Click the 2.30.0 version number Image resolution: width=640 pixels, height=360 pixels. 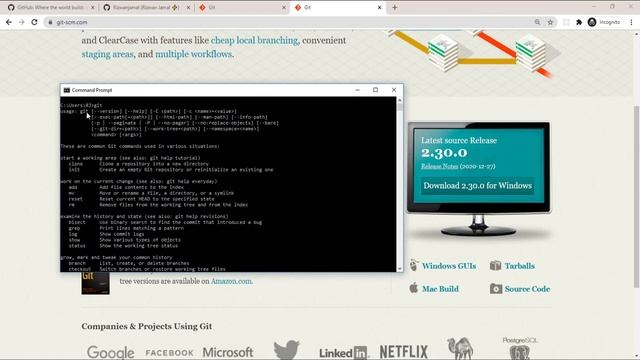click(444, 153)
